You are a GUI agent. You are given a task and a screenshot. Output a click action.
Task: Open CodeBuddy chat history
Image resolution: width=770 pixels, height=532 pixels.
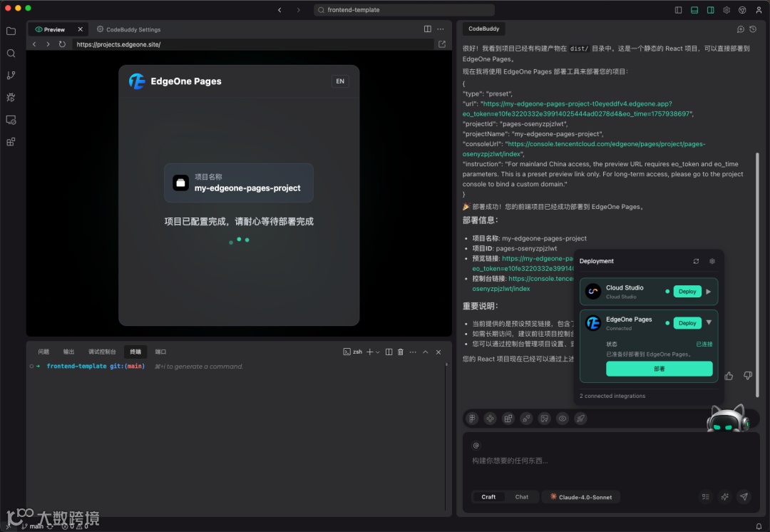click(x=754, y=29)
